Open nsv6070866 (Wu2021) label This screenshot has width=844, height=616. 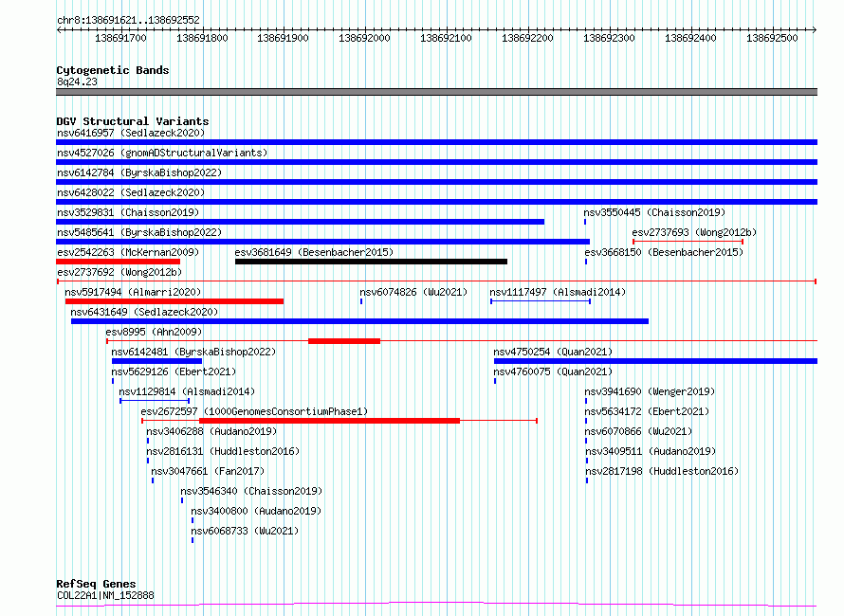click(638, 431)
